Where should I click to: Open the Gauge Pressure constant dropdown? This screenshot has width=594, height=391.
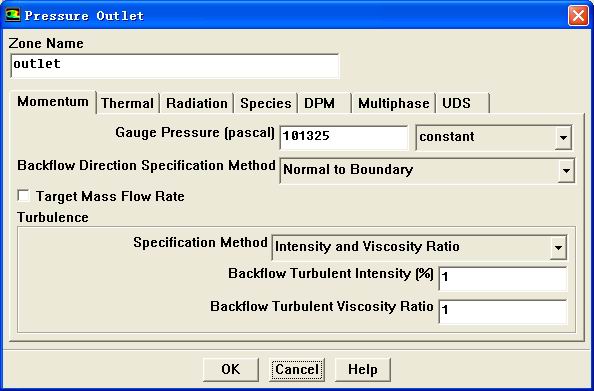494,137
